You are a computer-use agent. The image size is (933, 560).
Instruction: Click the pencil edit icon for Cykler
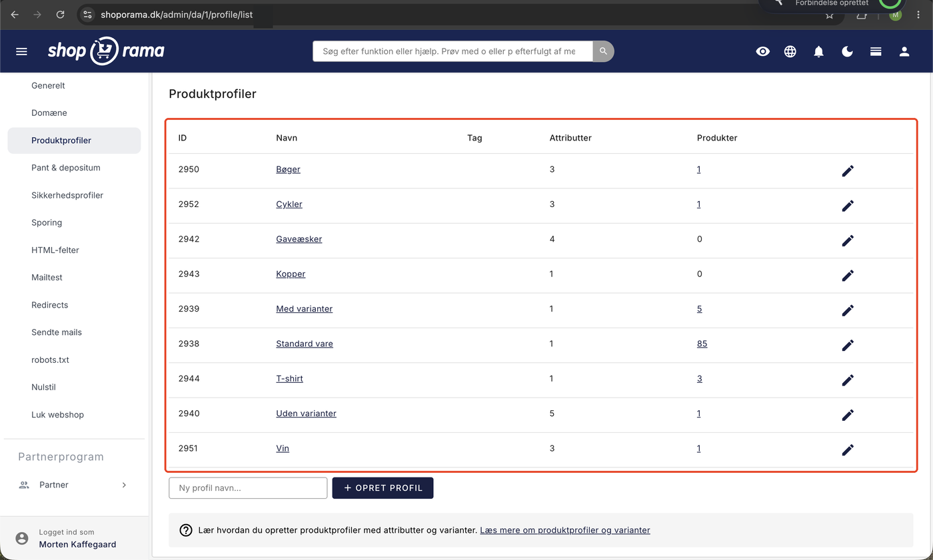click(x=848, y=206)
